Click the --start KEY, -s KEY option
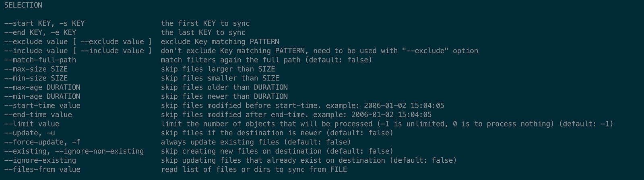Screen dimensions: 644x180 click(44, 23)
